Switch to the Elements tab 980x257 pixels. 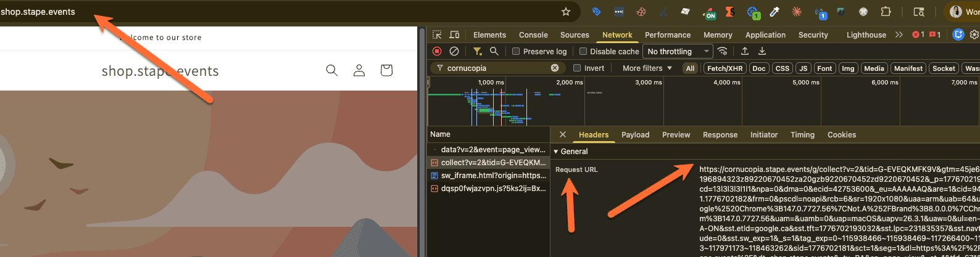click(x=489, y=35)
